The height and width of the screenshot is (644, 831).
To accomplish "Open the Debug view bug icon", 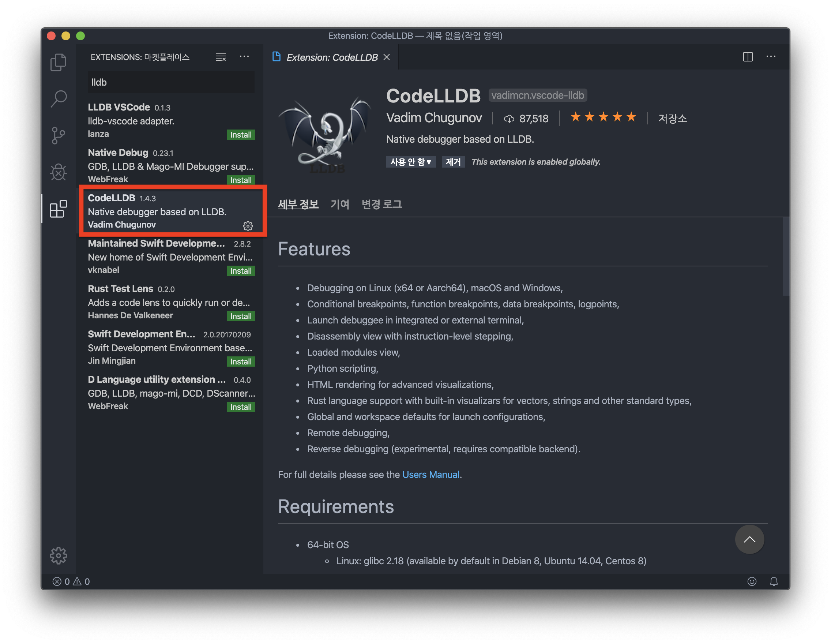I will click(58, 172).
